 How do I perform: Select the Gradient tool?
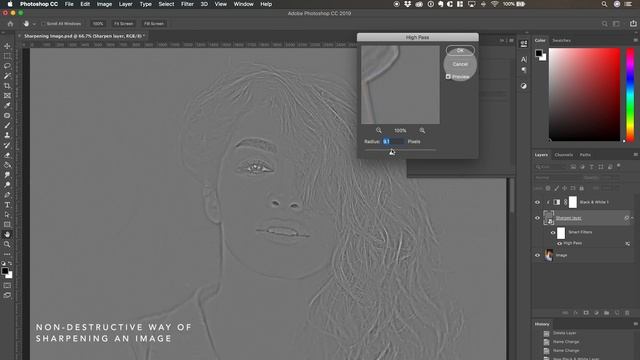pos(7,165)
